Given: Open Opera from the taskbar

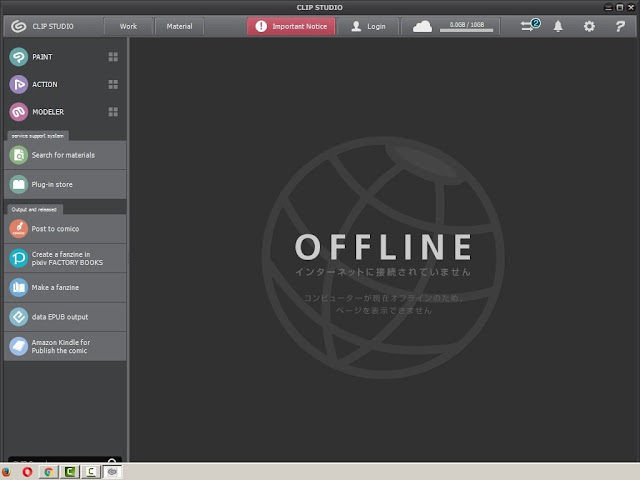Looking at the screenshot, I should coord(27,472).
